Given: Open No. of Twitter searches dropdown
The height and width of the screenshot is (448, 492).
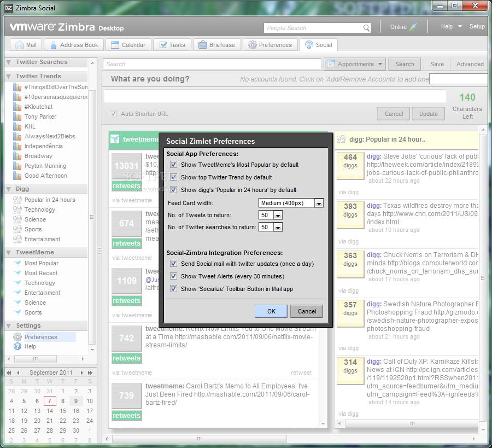Looking at the screenshot, I should [278, 228].
